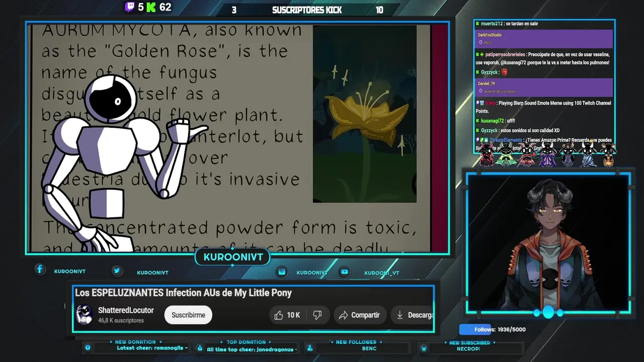
Task: Click the green Kick logo beside 62
Action: click(151, 7)
